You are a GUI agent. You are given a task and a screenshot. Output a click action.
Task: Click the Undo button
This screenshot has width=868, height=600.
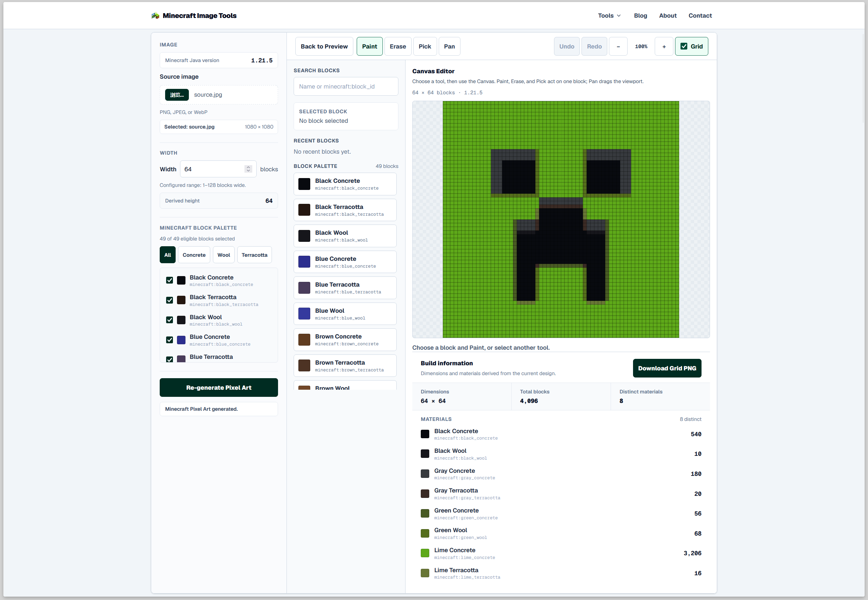coord(566,46)
